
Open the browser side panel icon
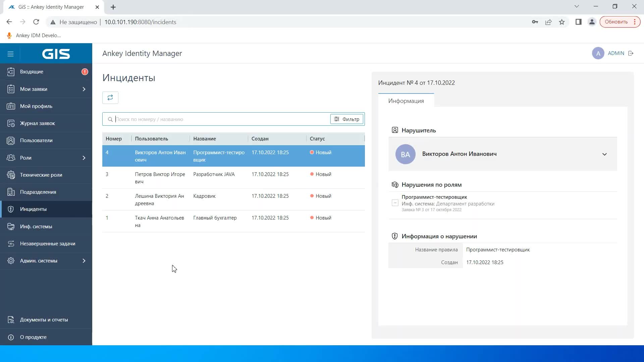[578, 22]
